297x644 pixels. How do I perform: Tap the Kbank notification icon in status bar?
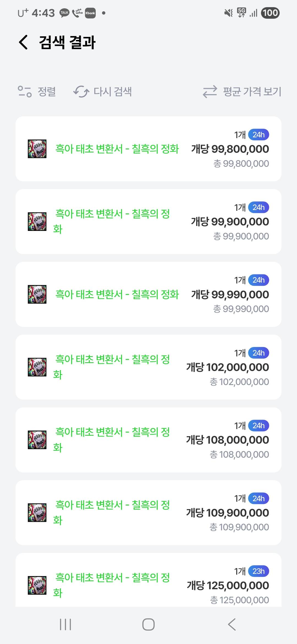point(90,13)
